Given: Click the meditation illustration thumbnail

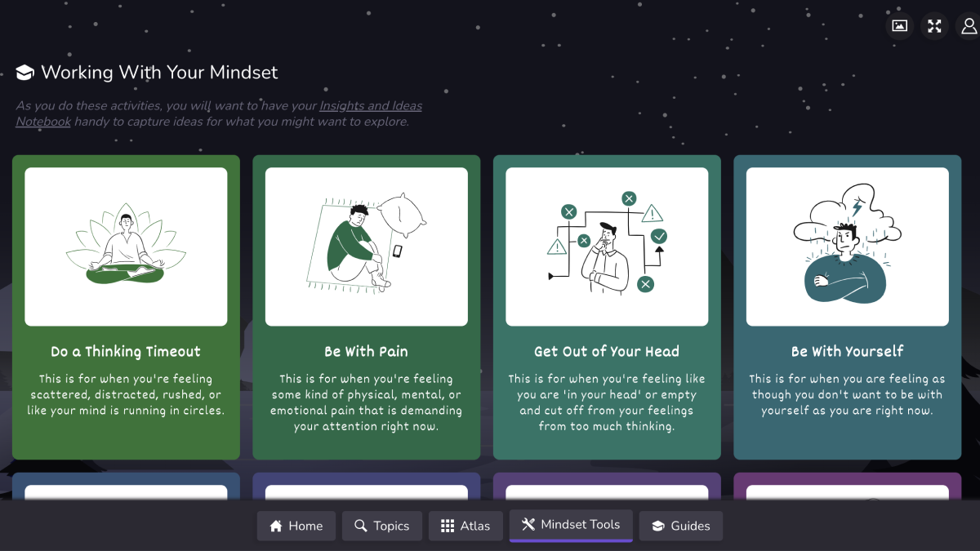Looking at the screenshot, I should coord(125,245).
